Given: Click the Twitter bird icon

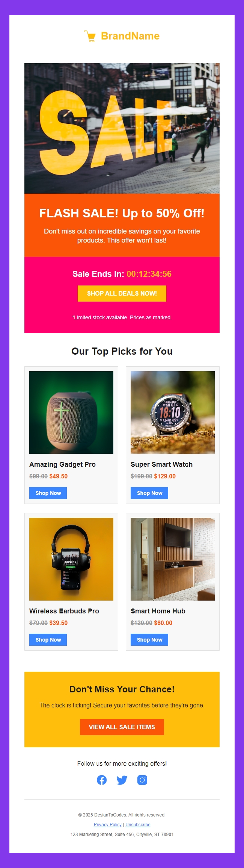Looking at the screenshot, I should coord(122,780).
